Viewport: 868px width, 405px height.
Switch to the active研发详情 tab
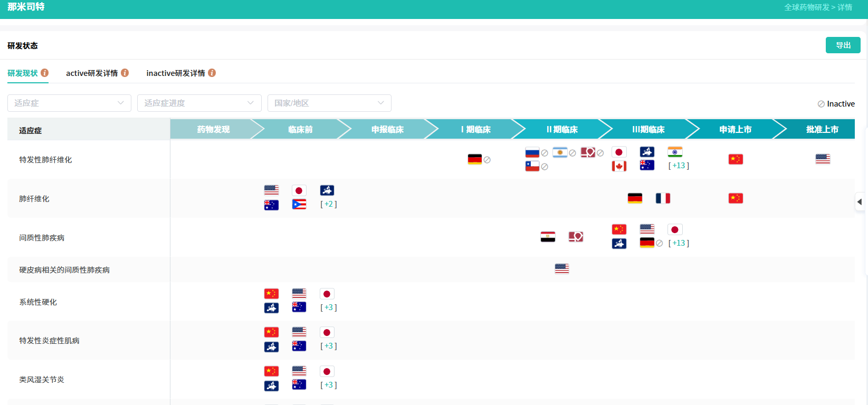click(x=92, y=73)
